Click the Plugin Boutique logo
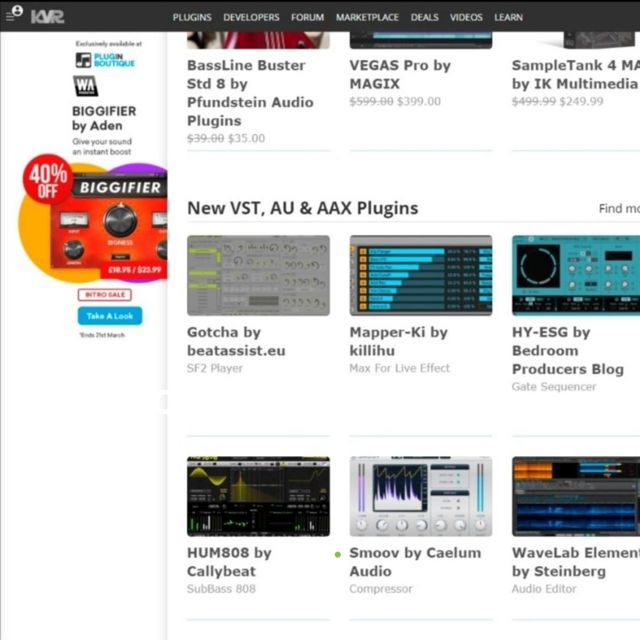This screenshot has width=640, height=640. [105, 60]
